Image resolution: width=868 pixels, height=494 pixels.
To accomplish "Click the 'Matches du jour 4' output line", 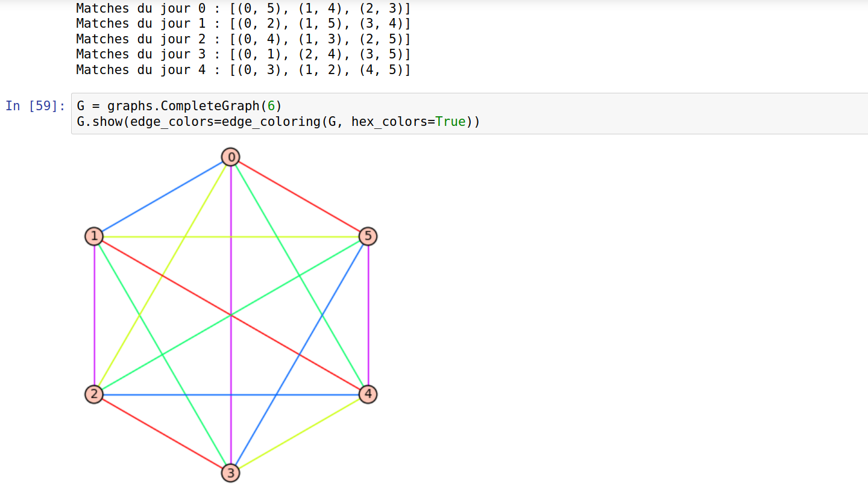I will click(243, 70).
